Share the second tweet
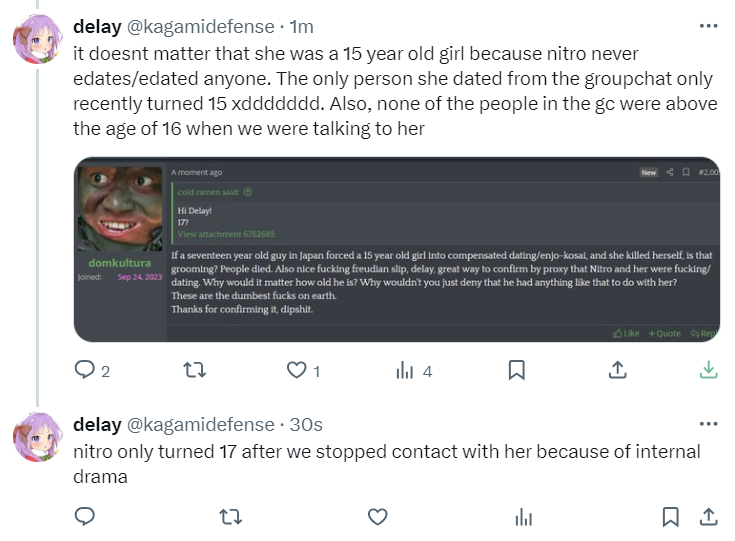Screen dimensions: 735x541 (x=709, y=517)
